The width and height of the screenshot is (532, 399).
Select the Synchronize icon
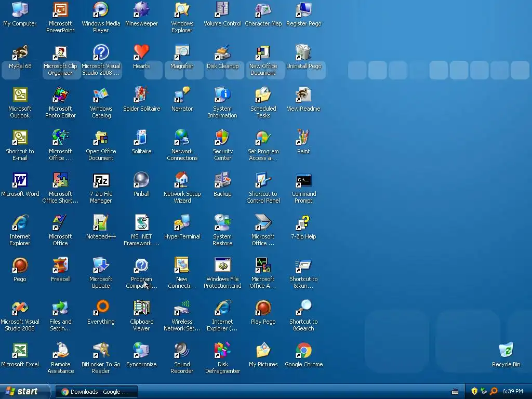tap(141, 350)
